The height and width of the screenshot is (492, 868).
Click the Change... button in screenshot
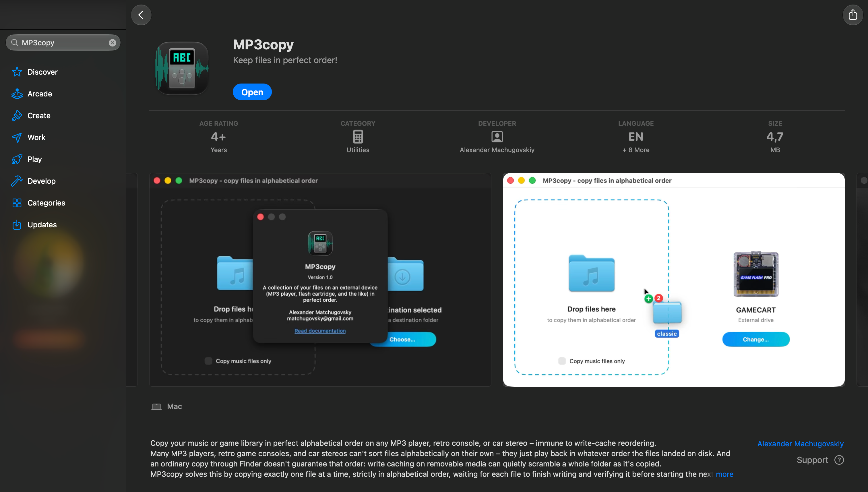click(756, 339)
